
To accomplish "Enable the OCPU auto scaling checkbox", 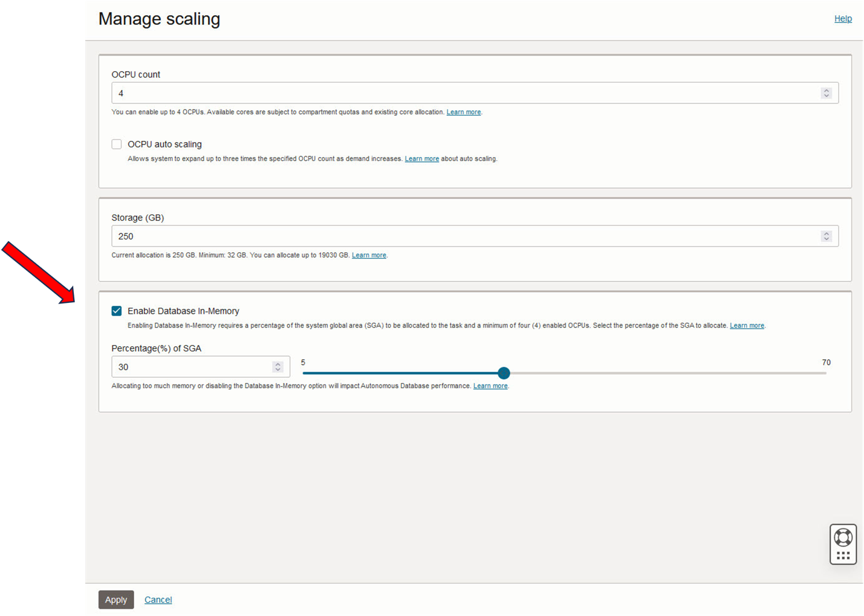I will pos(117,144).
